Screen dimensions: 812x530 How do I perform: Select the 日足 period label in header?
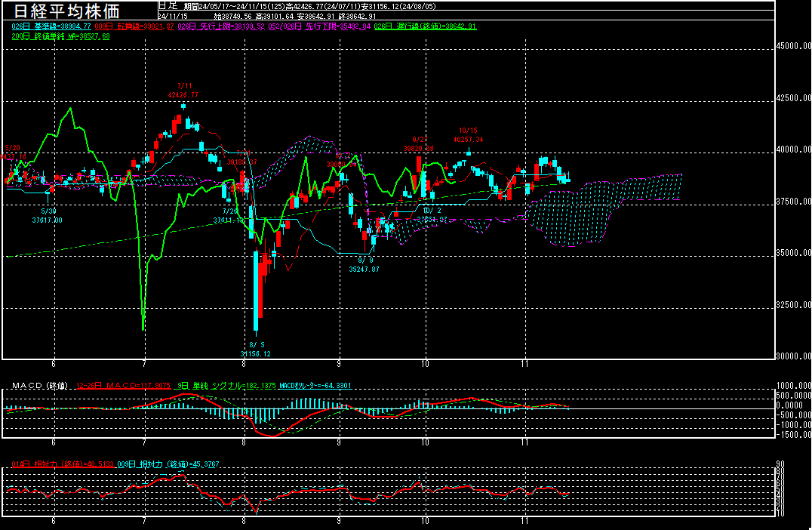pos(168,6)
